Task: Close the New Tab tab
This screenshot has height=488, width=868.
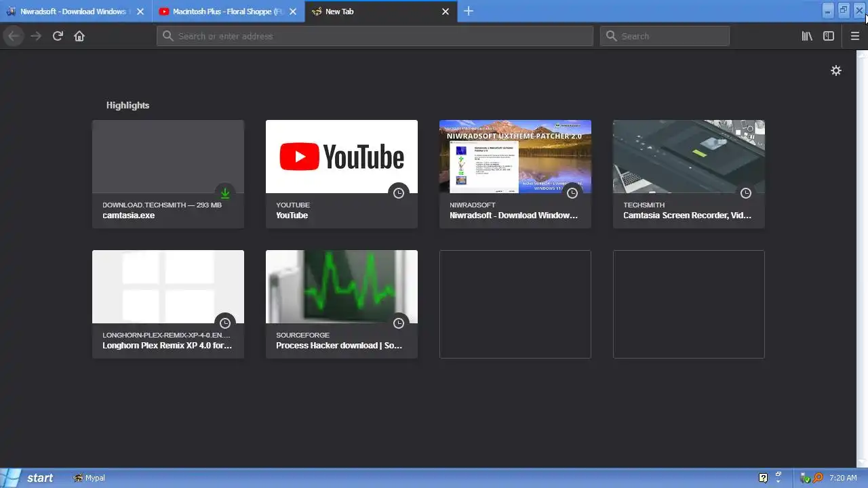Action: pos(446,12)
